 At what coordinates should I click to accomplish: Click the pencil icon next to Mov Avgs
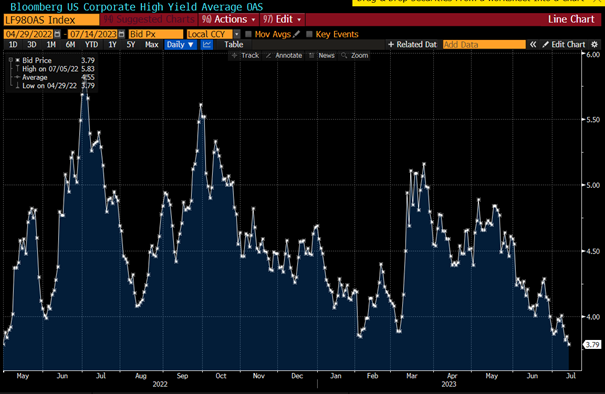point(296,34)
